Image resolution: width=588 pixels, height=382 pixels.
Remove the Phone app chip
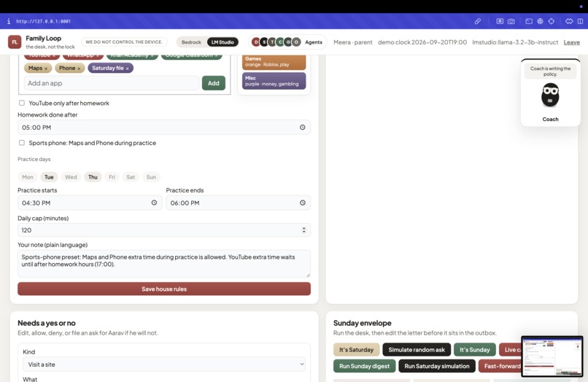click(x=79, y=69)
